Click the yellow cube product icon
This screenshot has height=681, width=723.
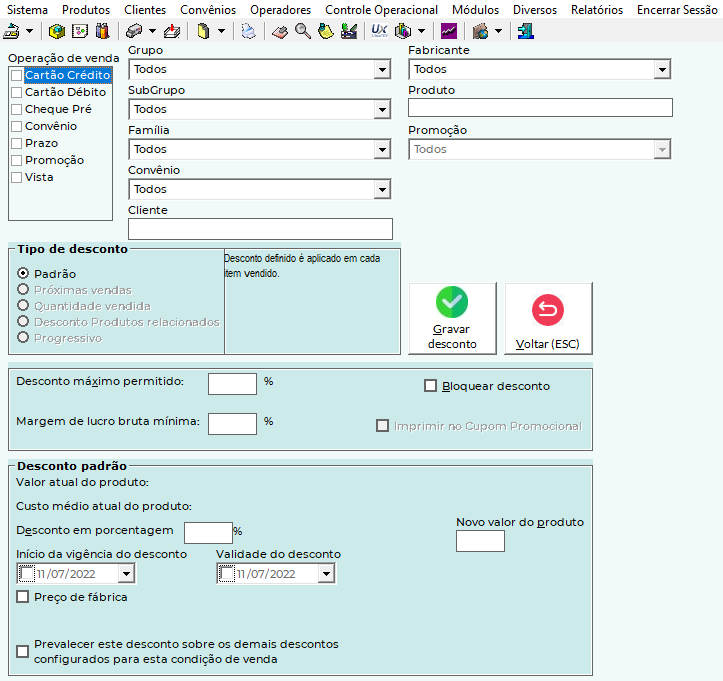tap(57, 31)
